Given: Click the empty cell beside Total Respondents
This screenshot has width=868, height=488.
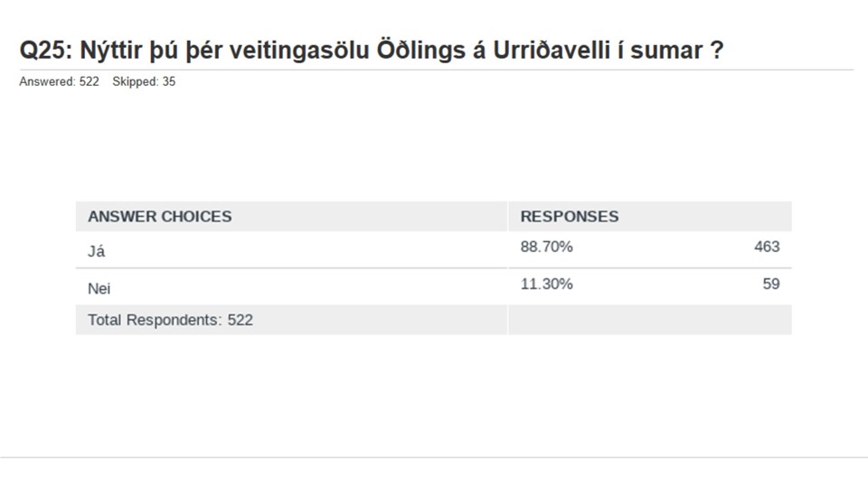Looking at the screenshot, I should coord(650,320).
